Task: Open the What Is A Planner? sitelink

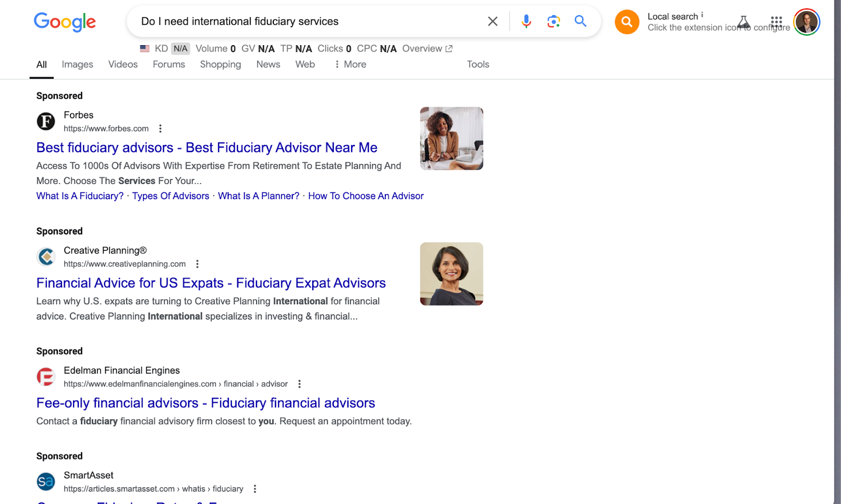Action: click(x=259, y=196)
